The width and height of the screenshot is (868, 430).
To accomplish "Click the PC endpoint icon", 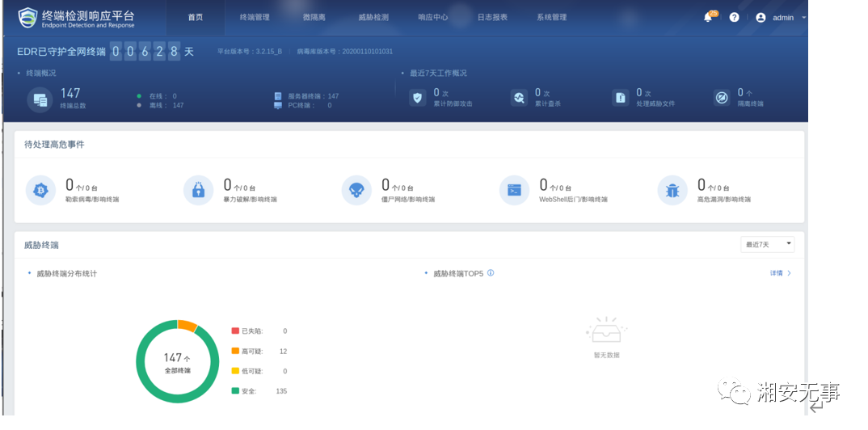I will click(278, 105).
